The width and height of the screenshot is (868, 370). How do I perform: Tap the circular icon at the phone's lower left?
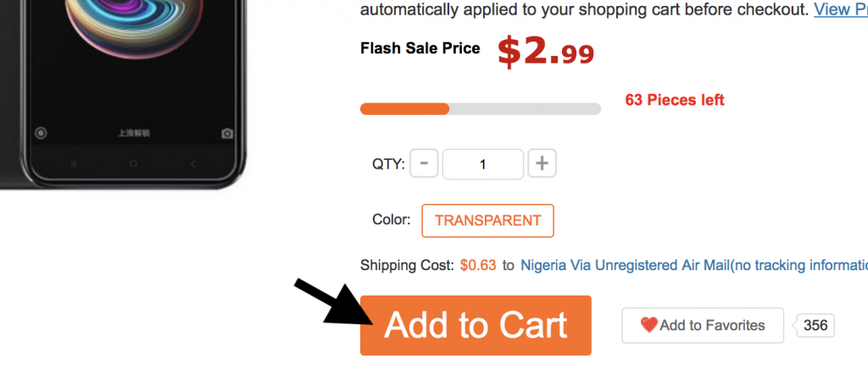41,133
